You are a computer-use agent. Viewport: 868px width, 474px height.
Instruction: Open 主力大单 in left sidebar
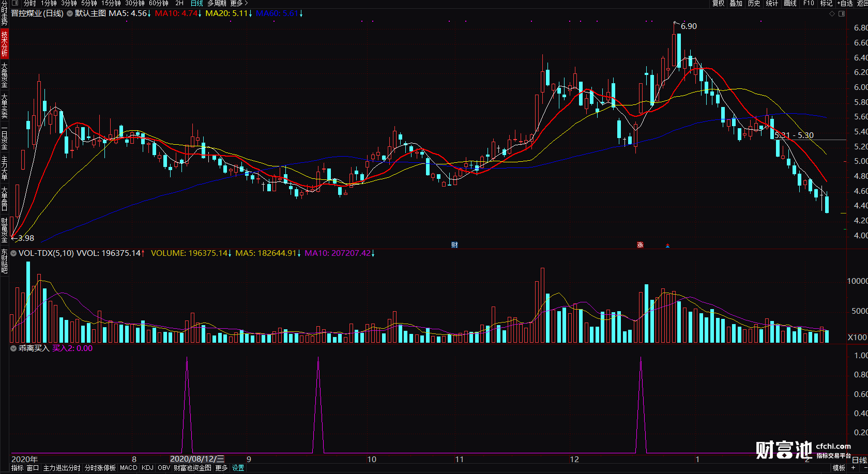tap(4, 168)
